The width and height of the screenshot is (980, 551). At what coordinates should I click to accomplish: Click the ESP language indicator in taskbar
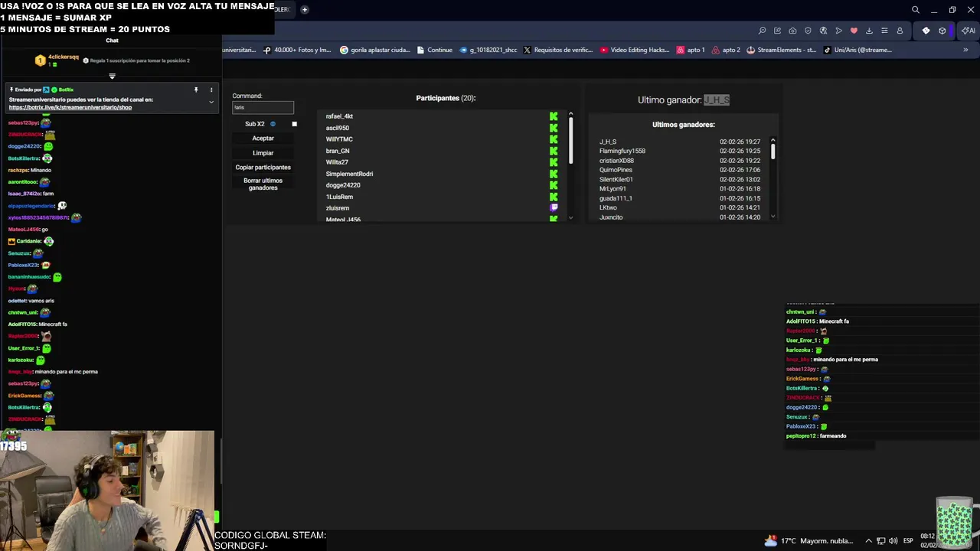coord(908,541)
